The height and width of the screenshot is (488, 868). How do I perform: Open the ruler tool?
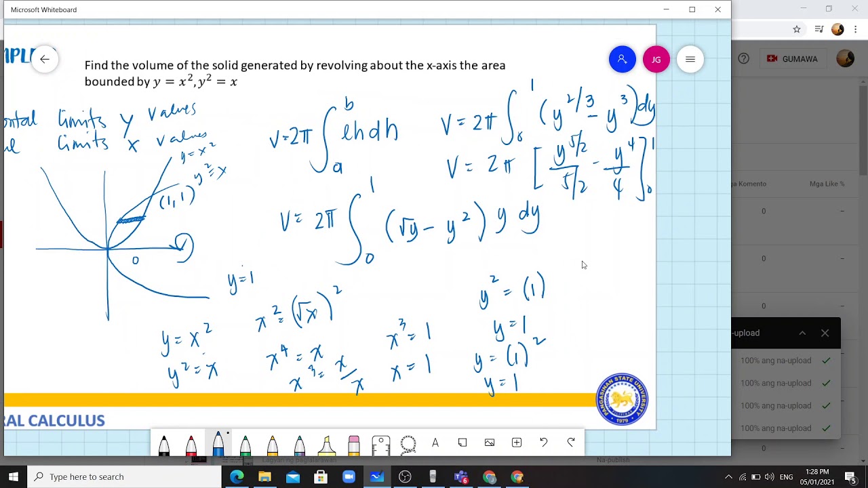381,444
